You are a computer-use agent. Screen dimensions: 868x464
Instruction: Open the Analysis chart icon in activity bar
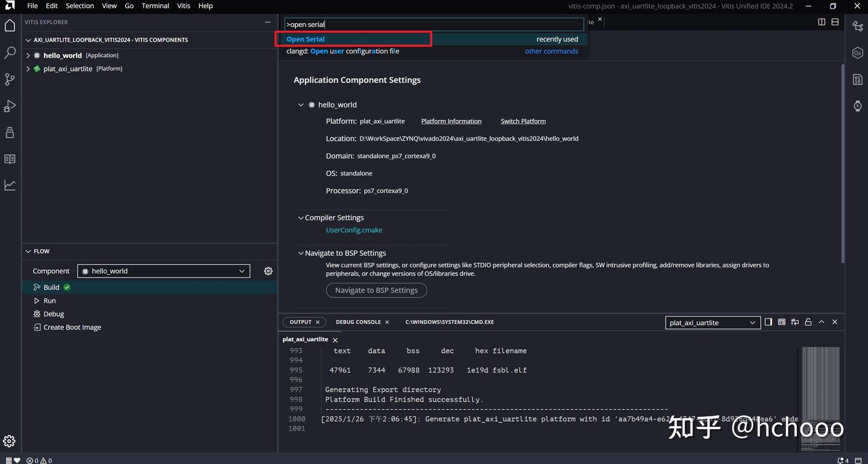pos(10,185)
